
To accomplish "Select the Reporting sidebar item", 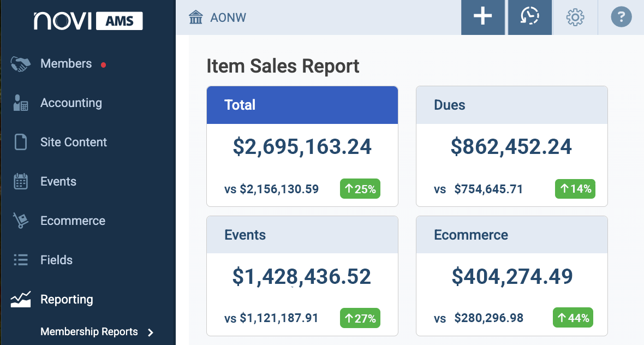I will 67,299.
